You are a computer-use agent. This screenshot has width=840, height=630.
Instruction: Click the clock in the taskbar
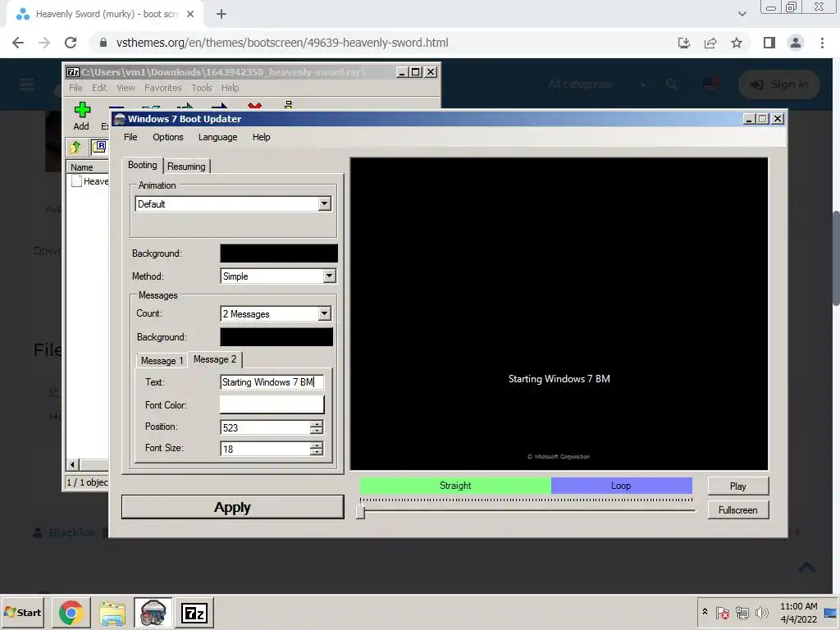798,612
